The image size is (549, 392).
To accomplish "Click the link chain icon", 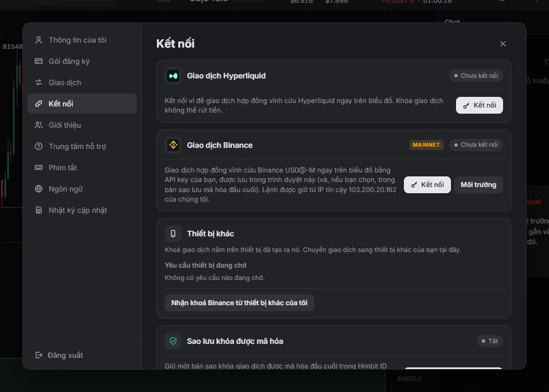I will [39, 104].
